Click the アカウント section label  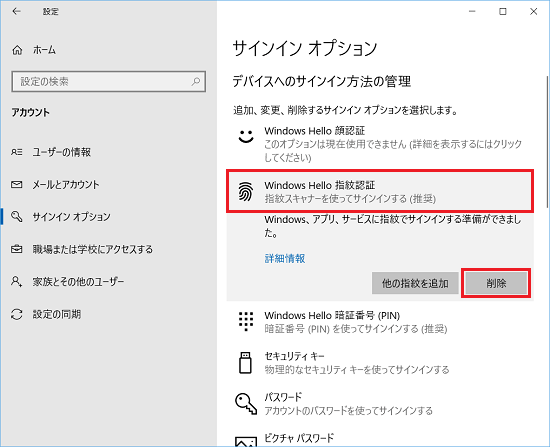pos(31,112)
